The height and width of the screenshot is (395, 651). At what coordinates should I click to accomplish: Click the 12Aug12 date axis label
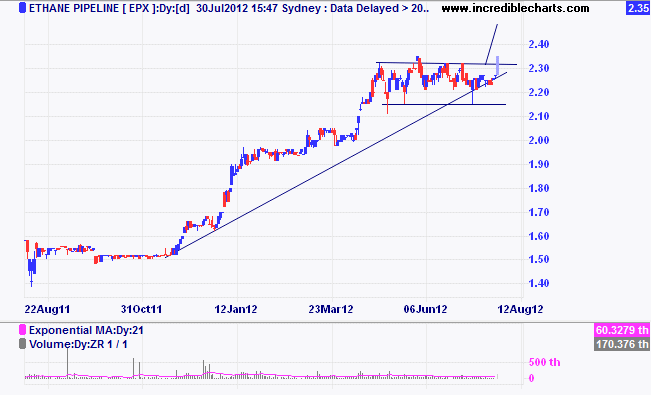(x=521, y=309)
